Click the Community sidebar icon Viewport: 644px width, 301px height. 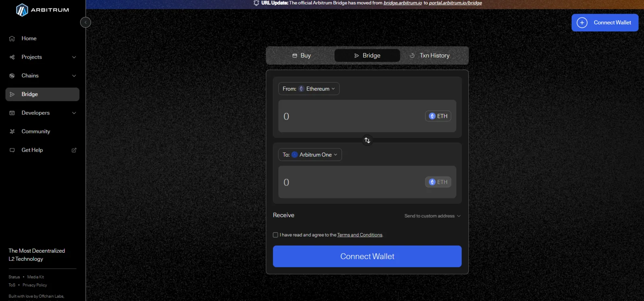12,132
